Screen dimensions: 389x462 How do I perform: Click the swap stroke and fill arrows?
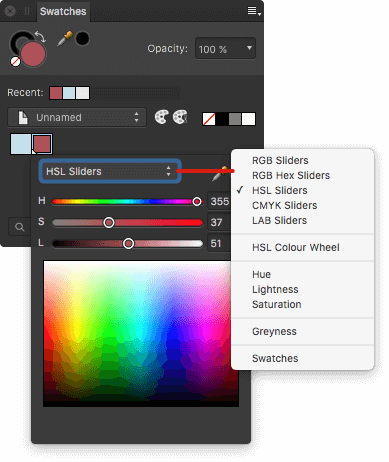coord(41,36)
